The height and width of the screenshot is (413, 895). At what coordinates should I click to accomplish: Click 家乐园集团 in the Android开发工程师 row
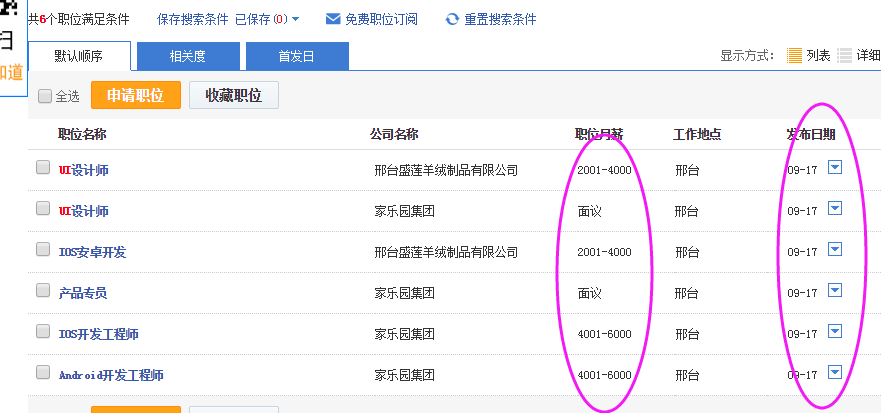pos(405,375)
